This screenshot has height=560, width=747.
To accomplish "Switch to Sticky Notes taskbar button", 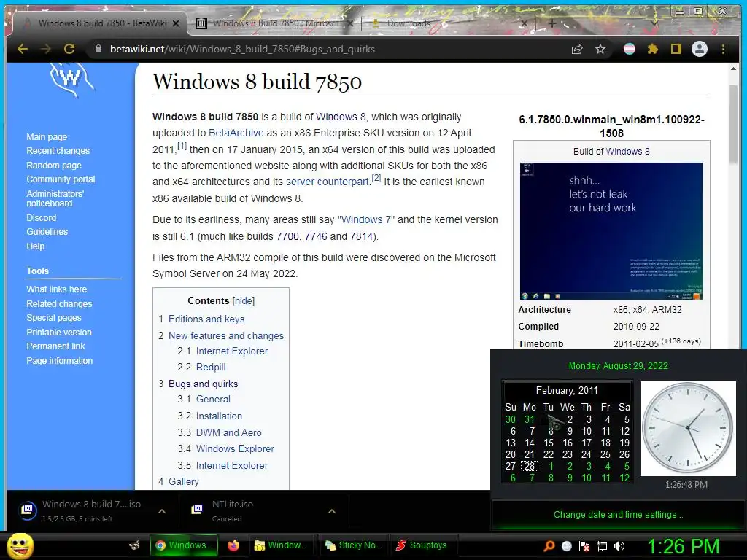I will coord(354,545).
